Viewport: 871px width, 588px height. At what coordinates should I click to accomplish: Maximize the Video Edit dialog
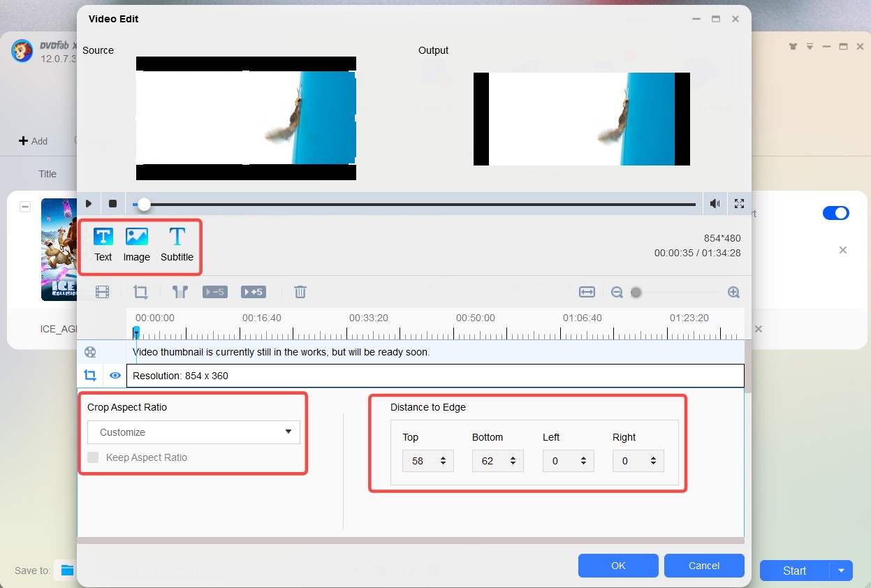pos(716,19)
